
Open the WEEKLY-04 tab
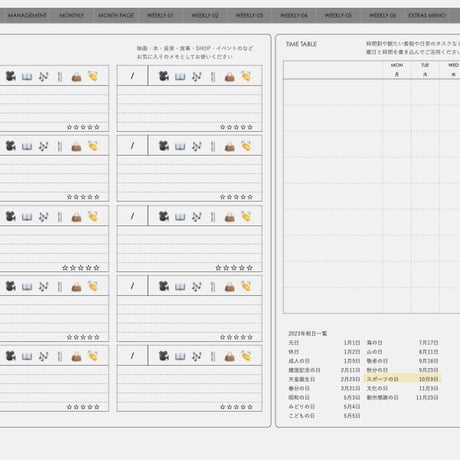pos(294,15)
